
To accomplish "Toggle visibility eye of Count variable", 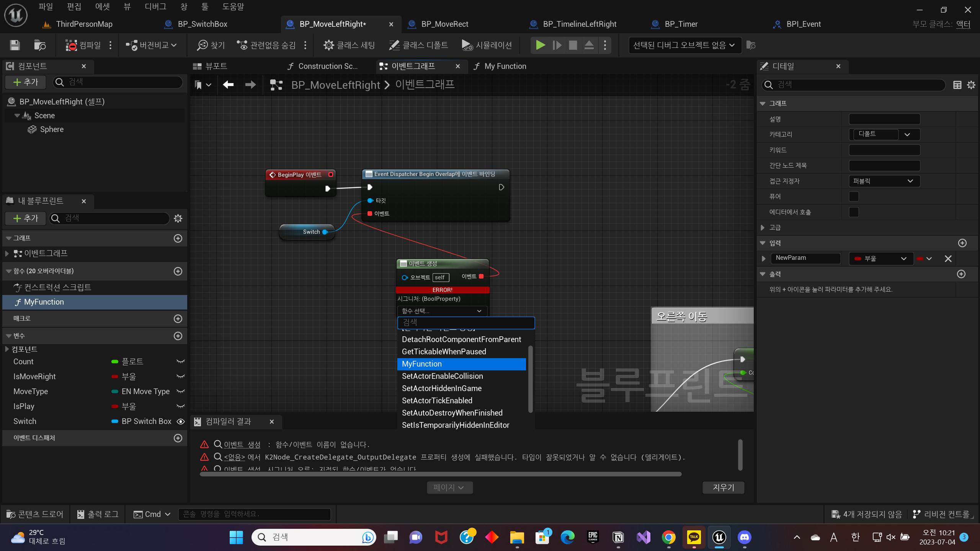I will (181, 362).
